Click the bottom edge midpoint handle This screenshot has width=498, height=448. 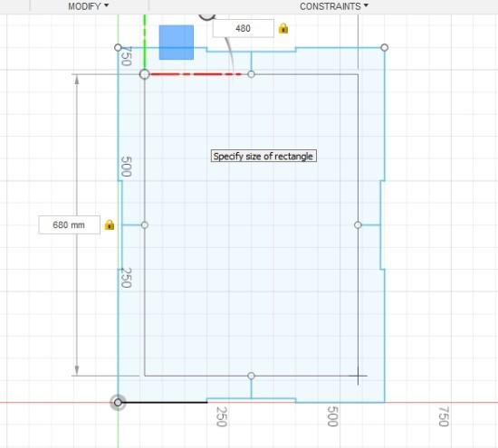[251, 376]
